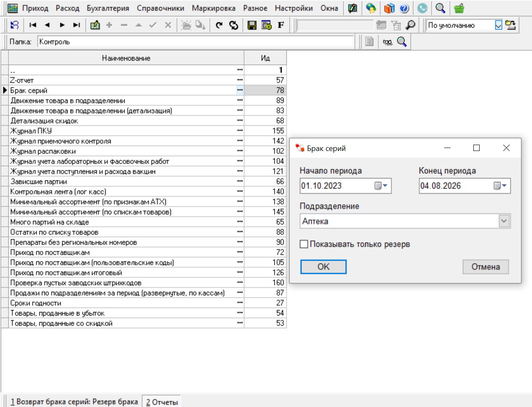Click the bold F font icon
Viewport: 532px width, 407px height.
point(281,25)
